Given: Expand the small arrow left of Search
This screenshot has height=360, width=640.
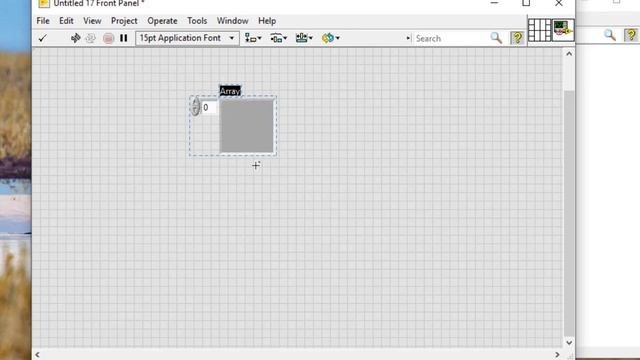Looking at the screenshot, I should click(x=408, y=38).
